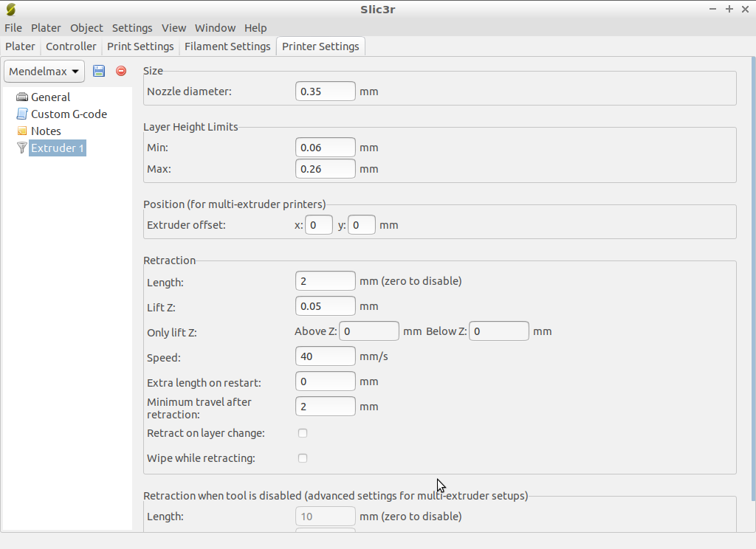The image size is (756, 549).
Task: Click the Layer Height Max field
Action: tap(326, 169)
